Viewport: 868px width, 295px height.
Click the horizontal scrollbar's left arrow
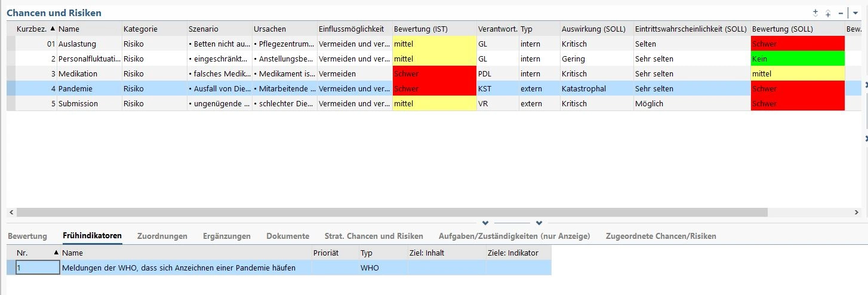tap(11, 212)
